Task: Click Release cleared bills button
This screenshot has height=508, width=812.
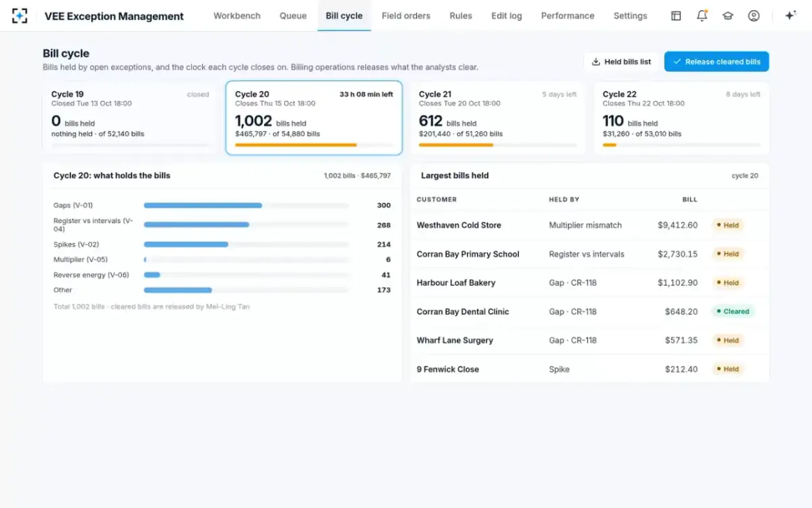Action: pyautogui.click(x=717, y=62)
